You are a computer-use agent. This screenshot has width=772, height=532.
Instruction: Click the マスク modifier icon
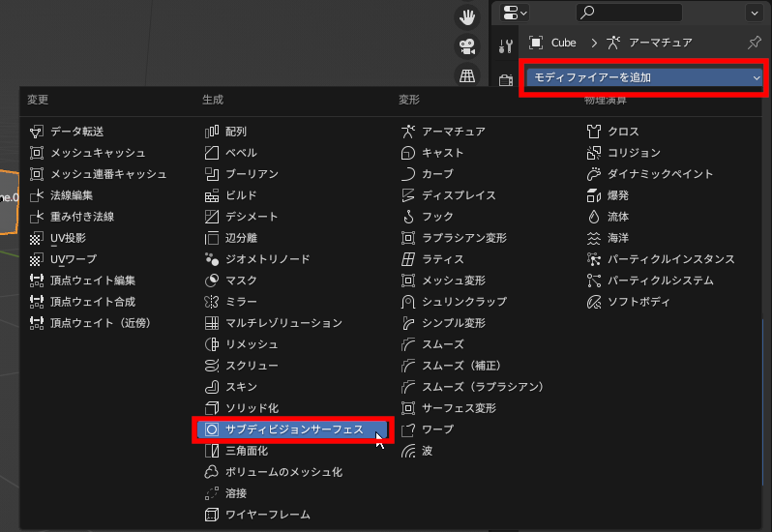(212, 281)
